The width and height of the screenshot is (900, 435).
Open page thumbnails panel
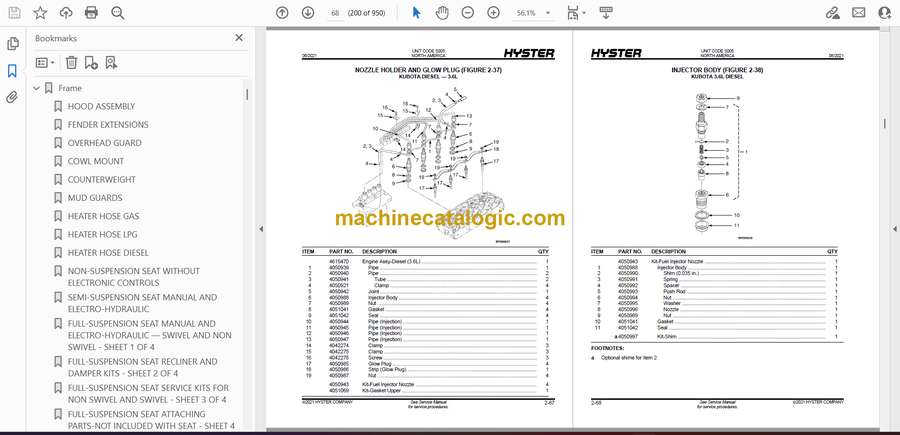point(13,44)
